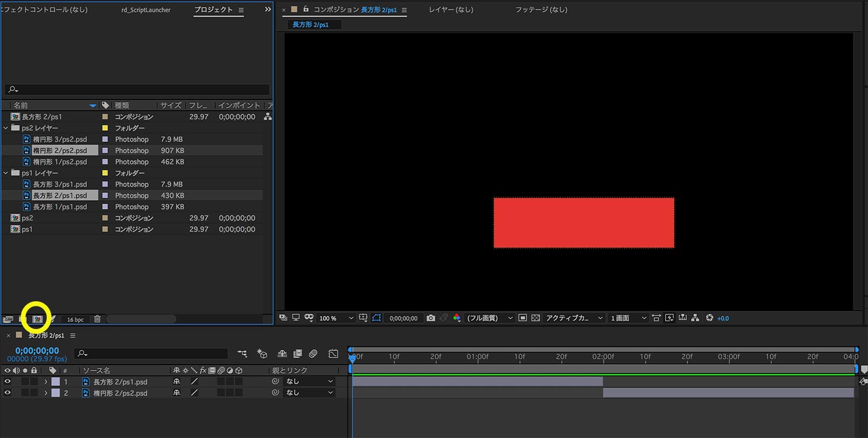Toggle visibility of 楕円形 2/ps2.psd layer

point(8,393)
